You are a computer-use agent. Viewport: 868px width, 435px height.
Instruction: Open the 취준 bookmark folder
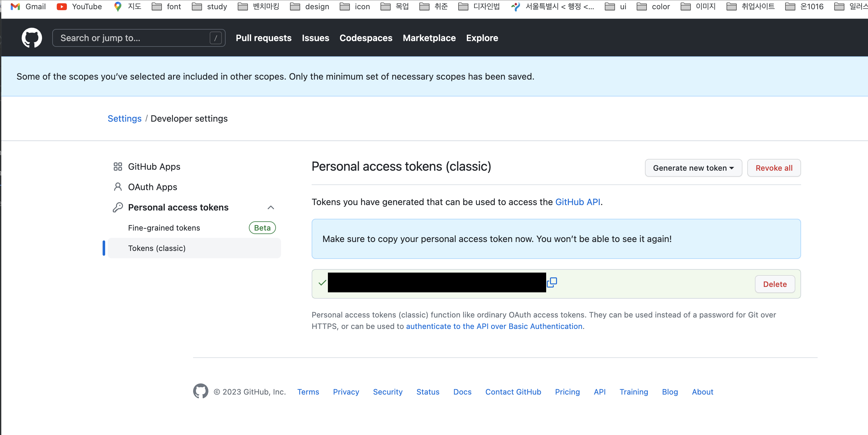coord(434,6)
